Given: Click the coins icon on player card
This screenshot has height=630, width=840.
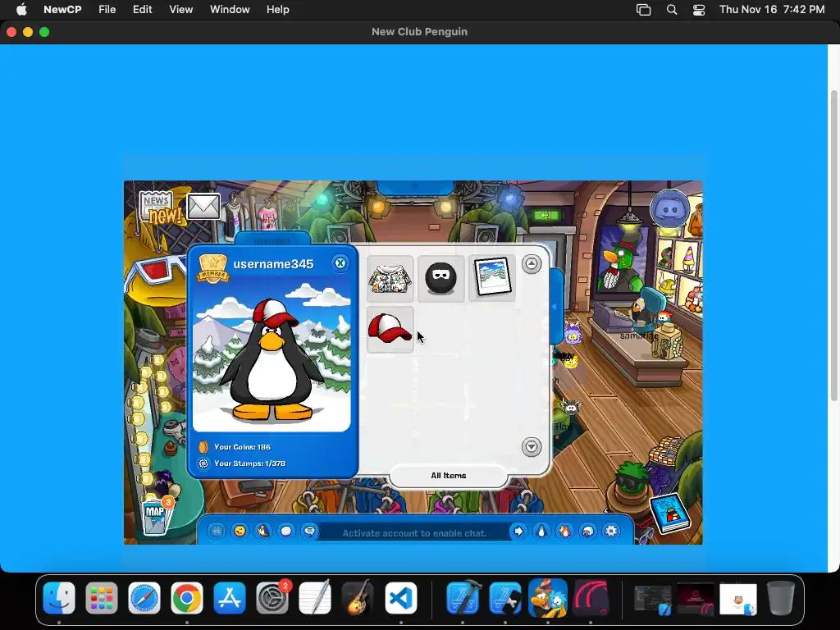Looking at the screenshot, I should [x=203, y=447].
